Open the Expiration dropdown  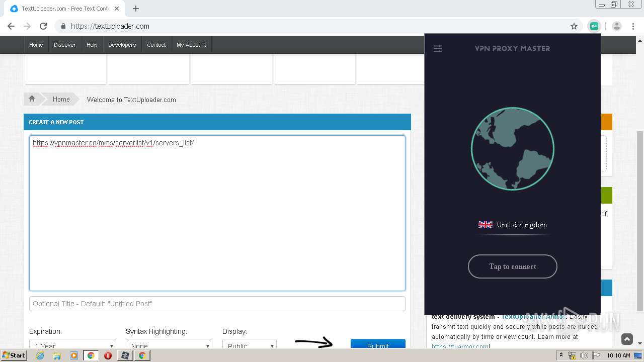coord(72,345)
